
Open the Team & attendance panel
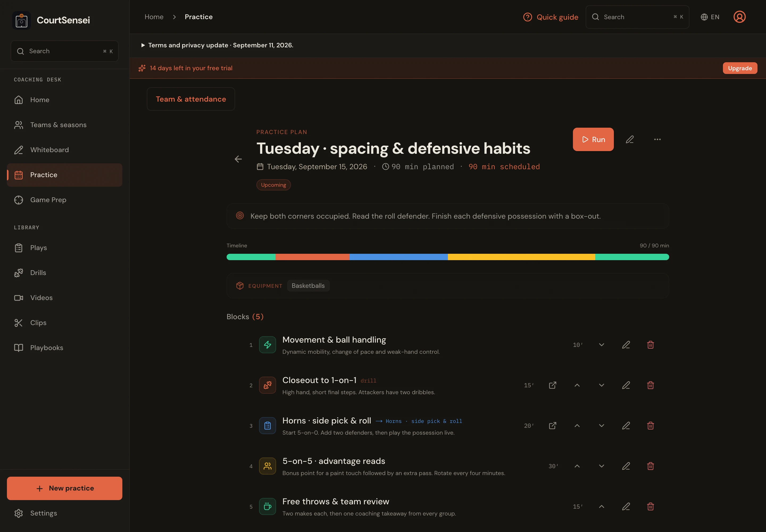191,99
